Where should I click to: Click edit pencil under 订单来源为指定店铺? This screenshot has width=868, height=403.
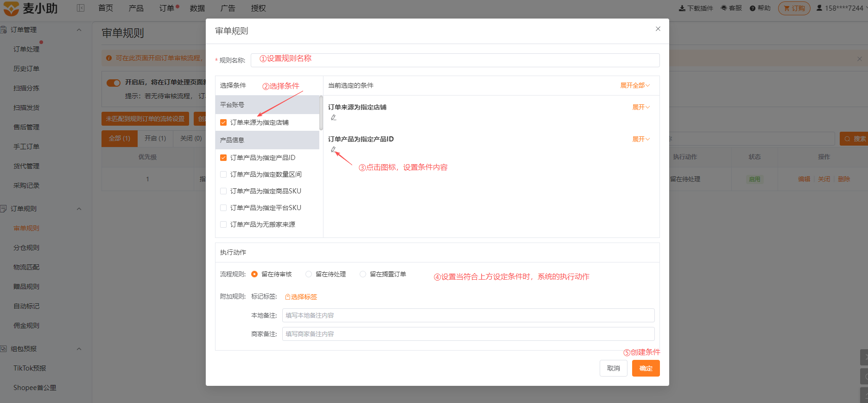pos(334,118)
